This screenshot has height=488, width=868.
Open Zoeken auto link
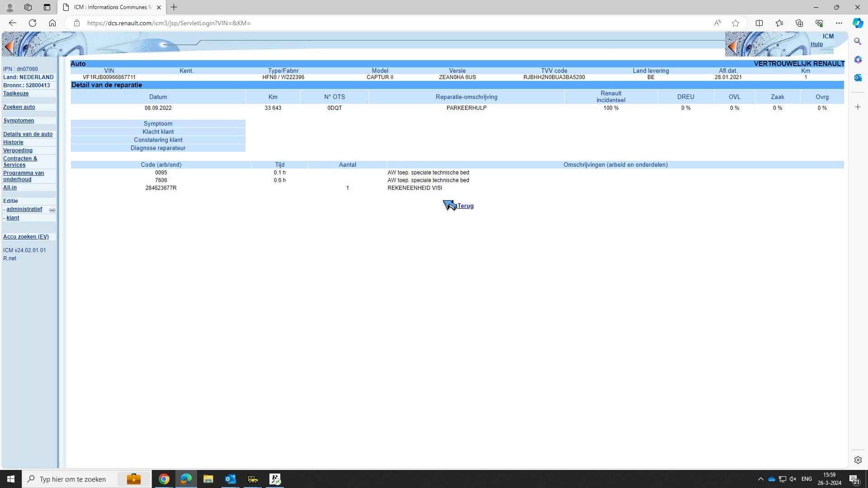(19, 107)
